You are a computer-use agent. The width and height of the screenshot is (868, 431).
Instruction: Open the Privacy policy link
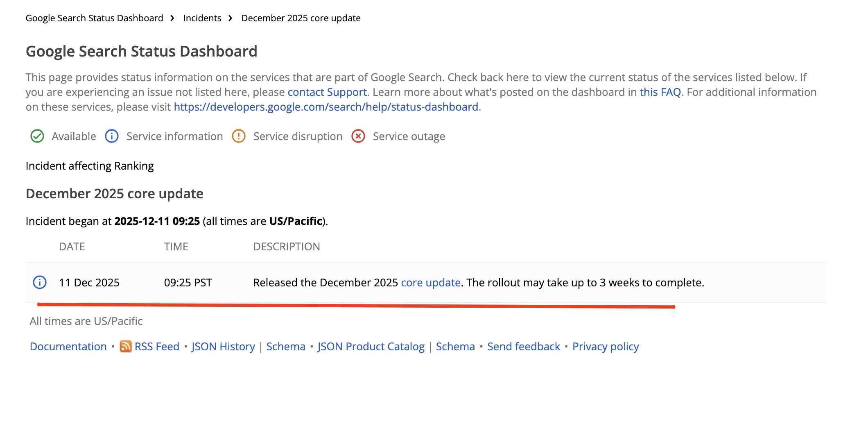click(606, 347)
